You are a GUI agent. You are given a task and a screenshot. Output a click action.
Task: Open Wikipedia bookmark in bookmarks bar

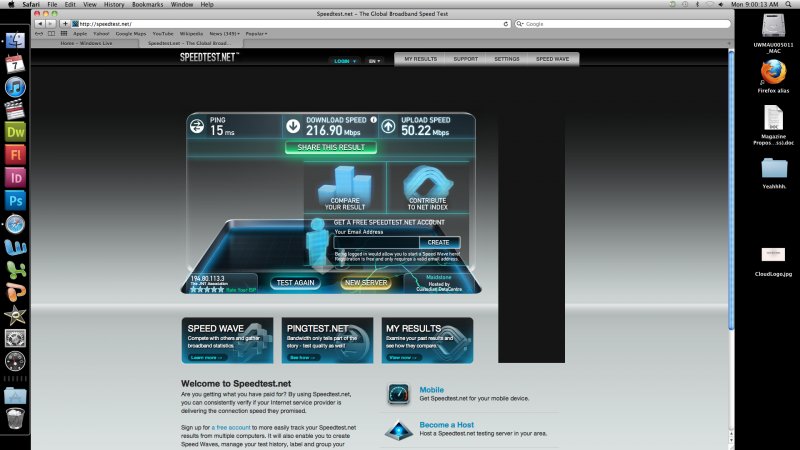[191, 34]
